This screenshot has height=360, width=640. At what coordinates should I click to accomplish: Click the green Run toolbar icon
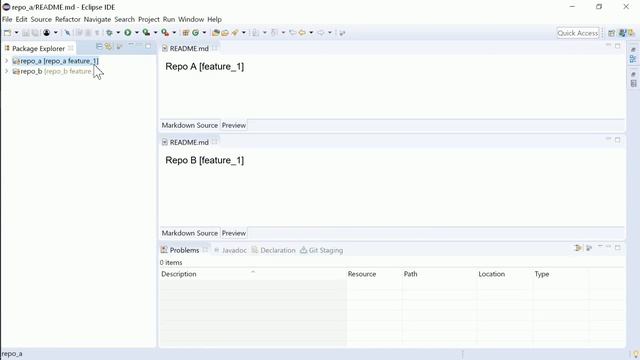pos(128,33)
